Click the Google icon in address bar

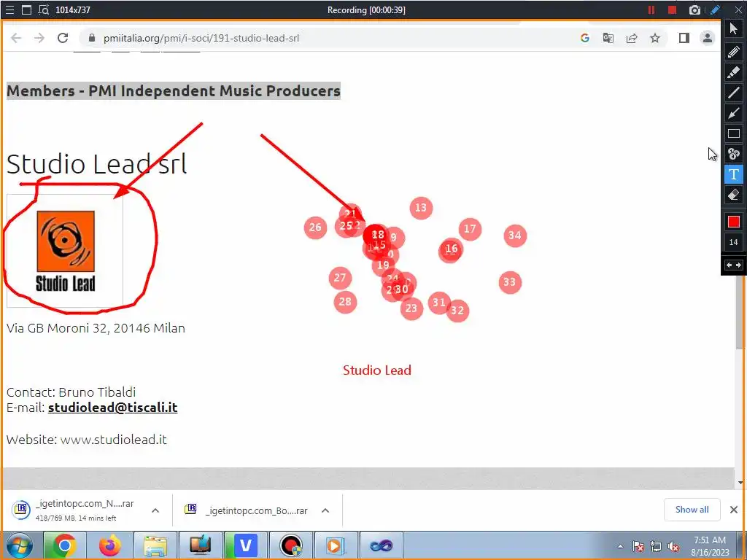(585, 38)
